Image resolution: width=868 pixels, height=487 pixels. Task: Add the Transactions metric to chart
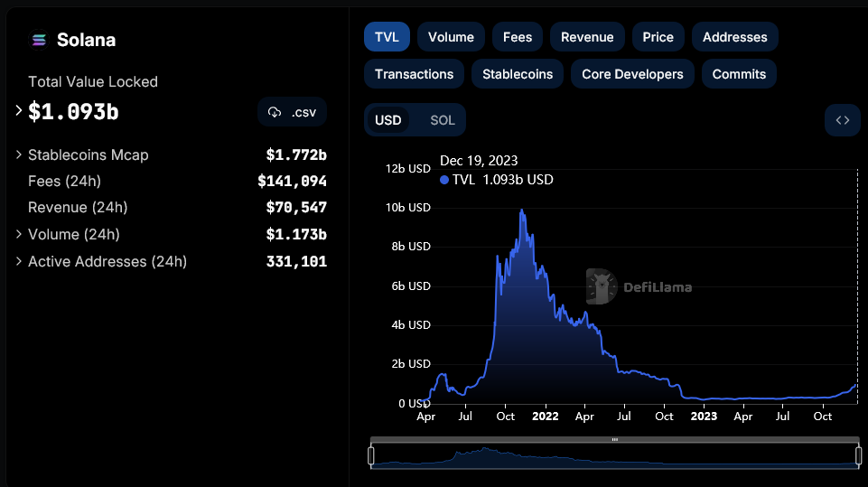(414, 74)
